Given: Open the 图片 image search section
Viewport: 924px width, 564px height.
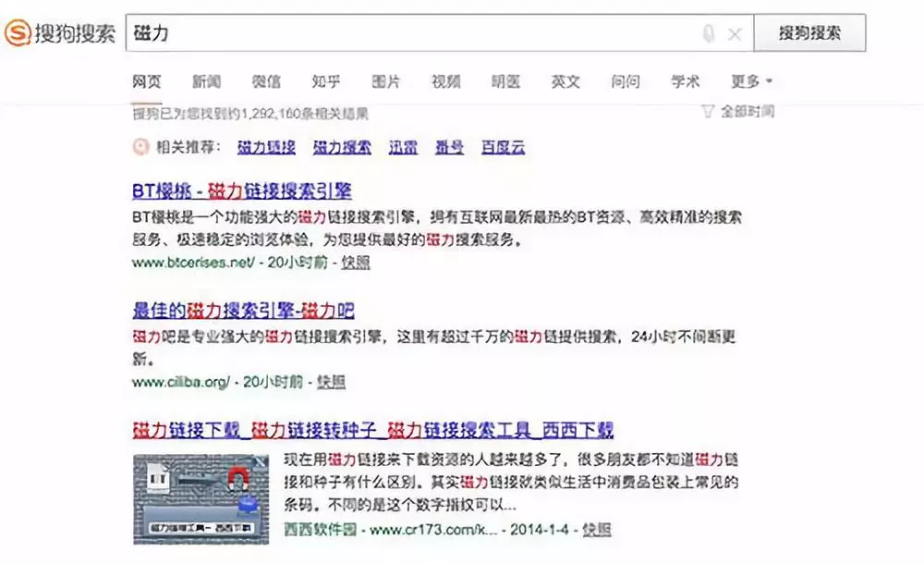Looking at the screenshot, I should click(x=384, y=81).
